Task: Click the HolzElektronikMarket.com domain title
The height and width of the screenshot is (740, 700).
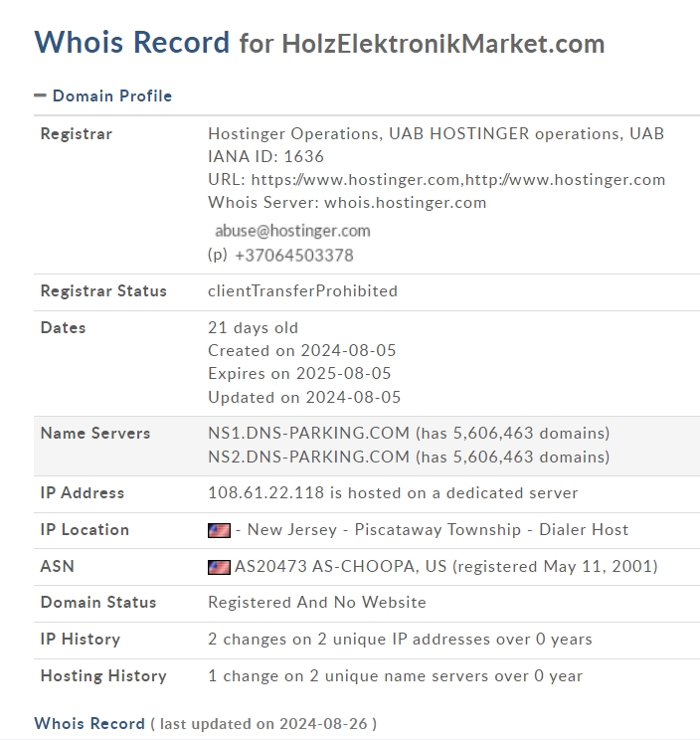Action: pos(442,44)
